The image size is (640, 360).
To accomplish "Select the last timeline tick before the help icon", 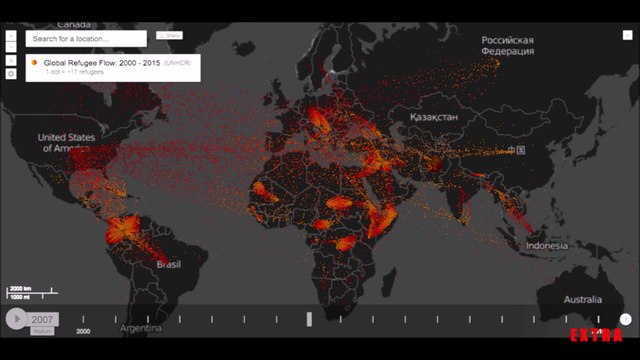I will 598,319.
